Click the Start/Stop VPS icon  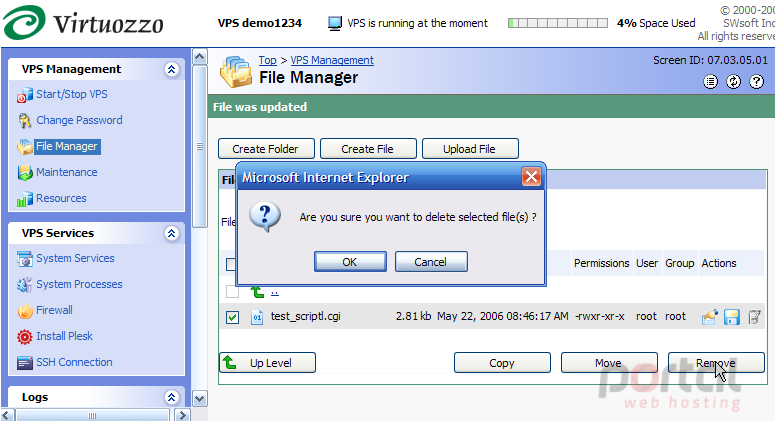point(25,94)
